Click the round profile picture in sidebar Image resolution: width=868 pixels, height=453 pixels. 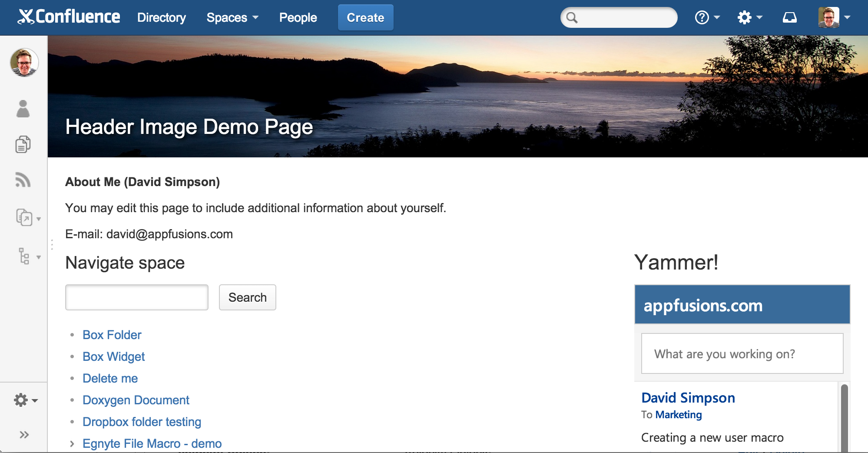[24, 62]
